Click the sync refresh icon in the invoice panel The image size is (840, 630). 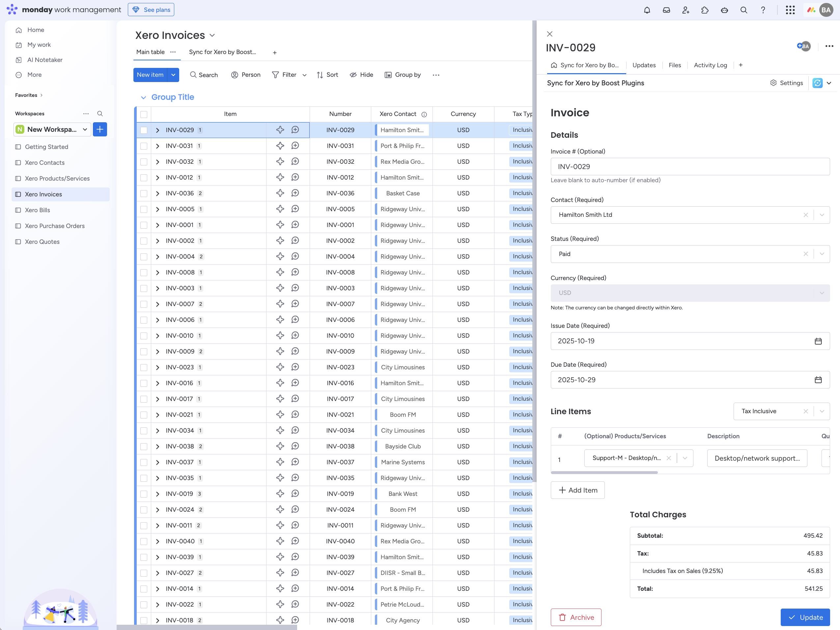pos(817,83)
